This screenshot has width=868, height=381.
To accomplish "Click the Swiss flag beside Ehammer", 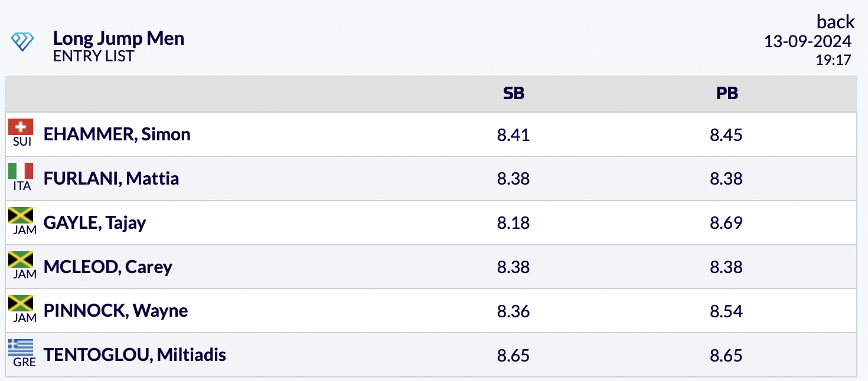I will pos(21,127).
